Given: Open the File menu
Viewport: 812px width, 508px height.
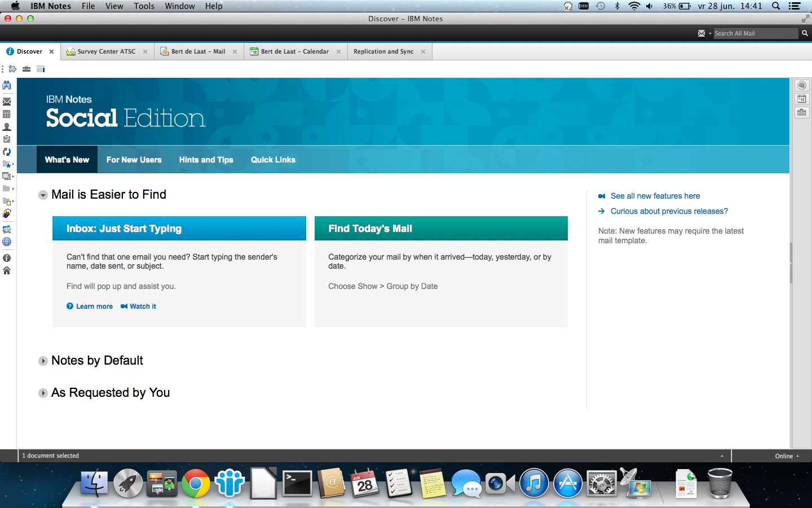Looking at the screenshot, I should point(88,6).
